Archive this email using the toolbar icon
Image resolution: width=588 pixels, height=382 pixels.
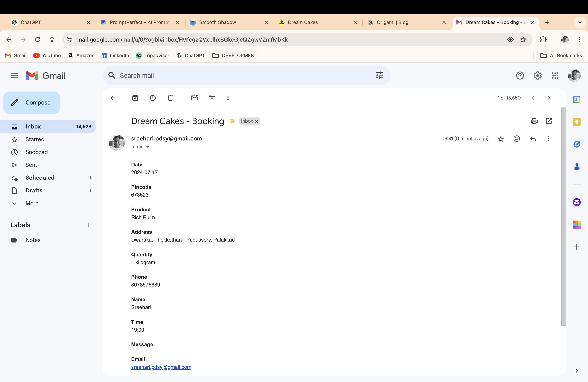pyautogui.click(x=135, y=98)
